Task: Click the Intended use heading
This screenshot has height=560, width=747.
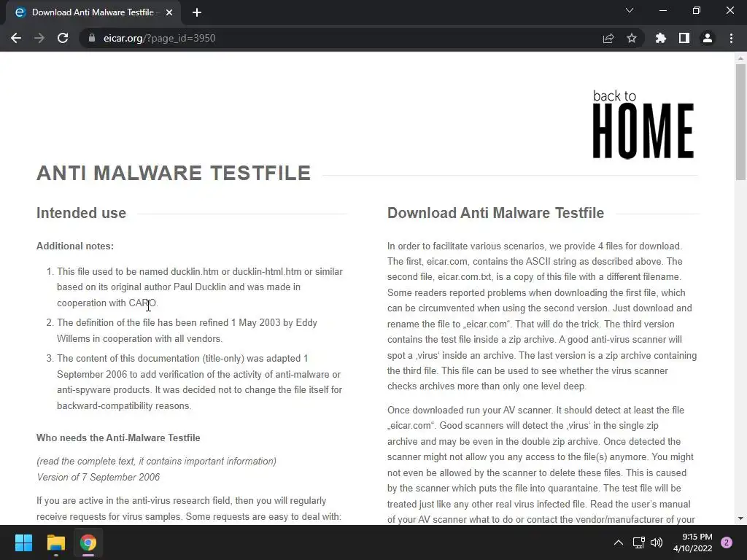Action: coord(82,213)
